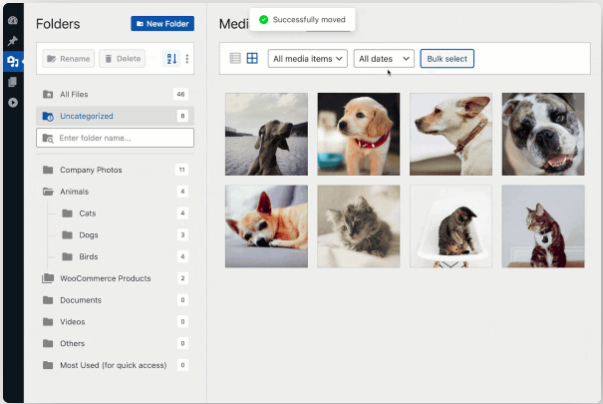This screenshot has height=404, width=603.
Task: Click the Dogs folder count 3
Action: 183,235
